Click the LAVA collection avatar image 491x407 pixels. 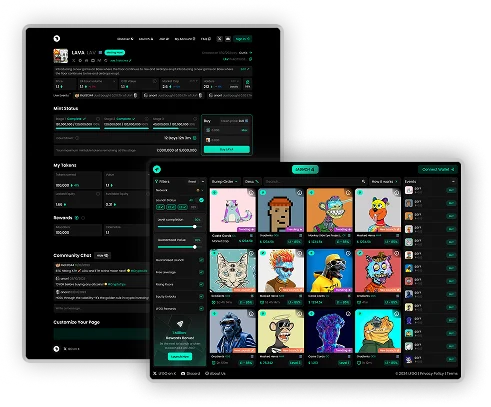click(x=61, y=56)
